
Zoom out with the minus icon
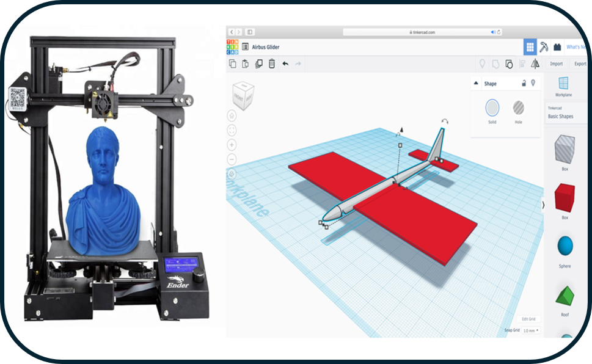click(232, 159)
